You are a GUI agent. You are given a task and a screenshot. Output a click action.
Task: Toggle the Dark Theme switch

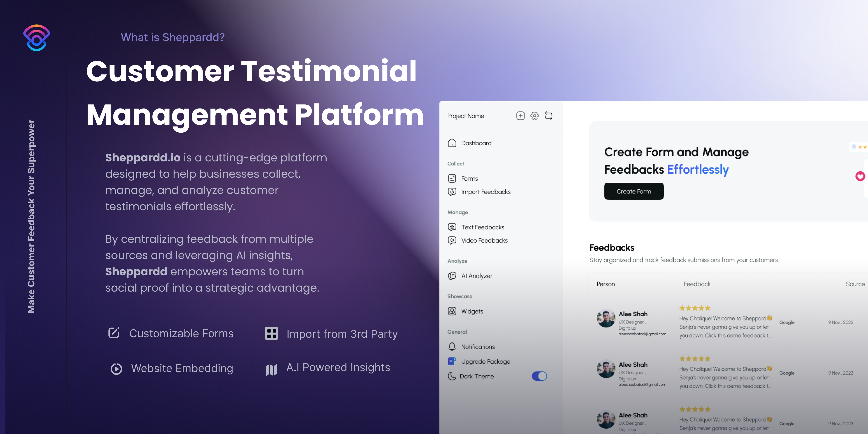[x=539, y=376]
